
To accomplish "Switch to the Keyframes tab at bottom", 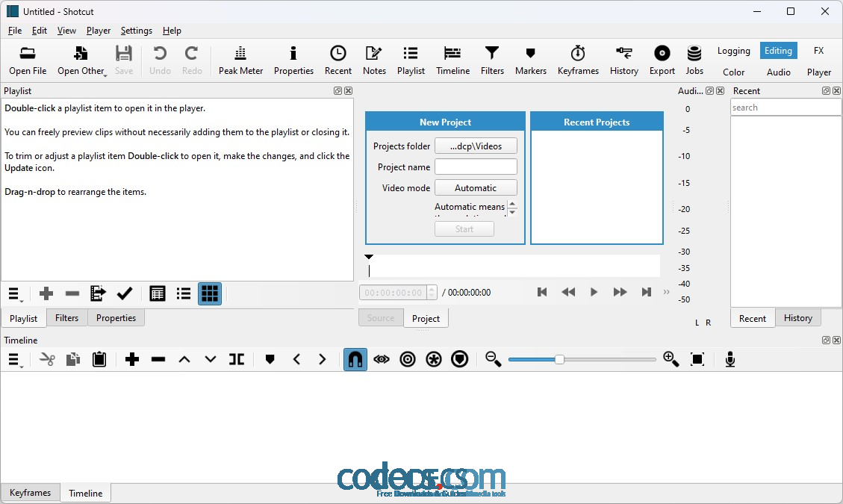I will click(30, 493).
